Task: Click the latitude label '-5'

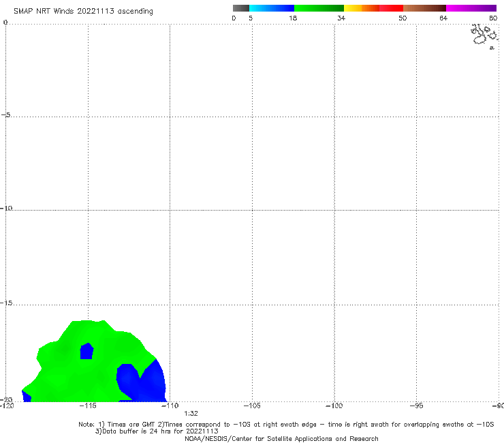Action: 5,115
